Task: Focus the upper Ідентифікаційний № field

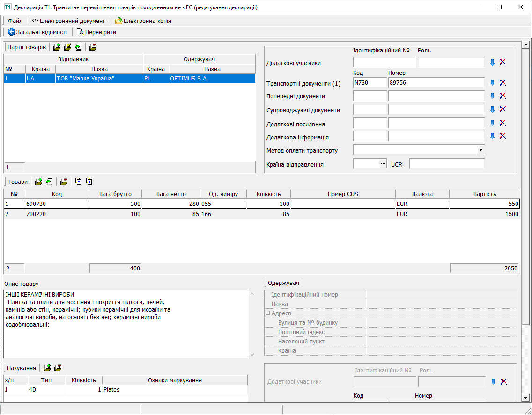Action: 384,62
